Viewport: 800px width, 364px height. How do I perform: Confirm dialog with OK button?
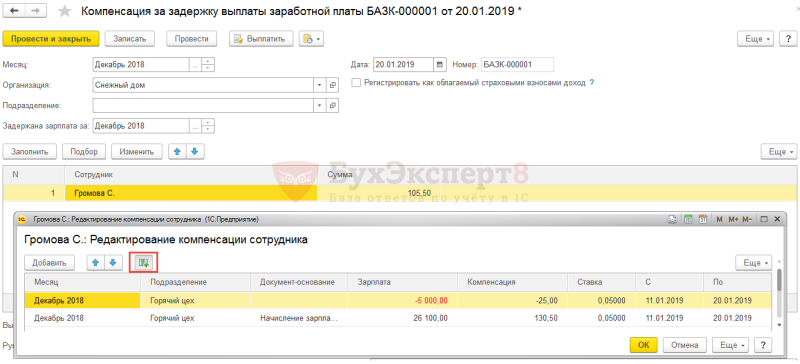click(x=643, y=345)
